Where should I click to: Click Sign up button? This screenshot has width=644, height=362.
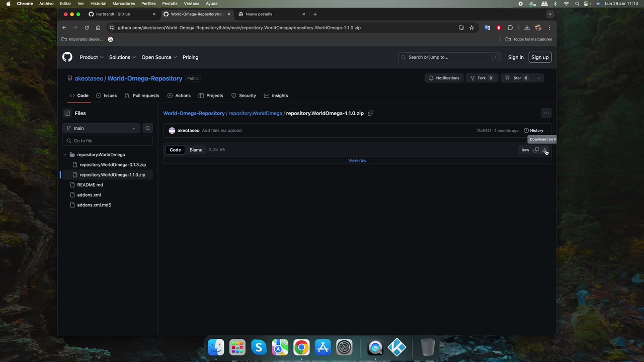[x=540, y=57]
